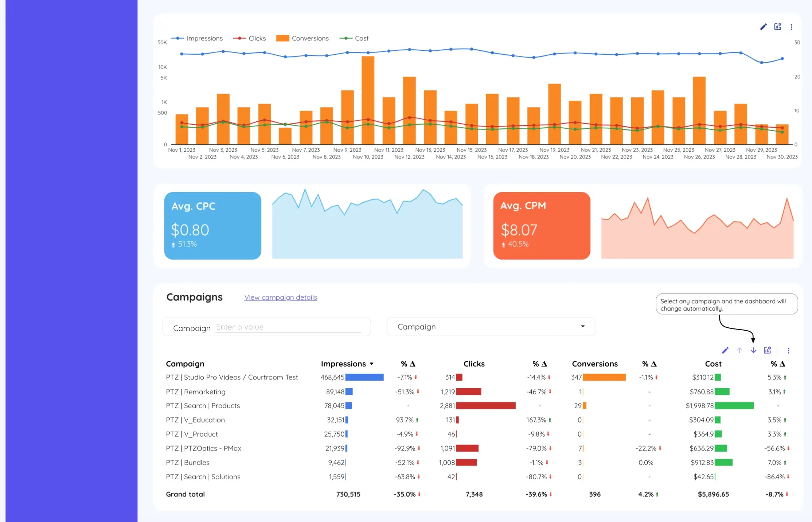Select the PTZ | V_Product campaign
The height and width of the screenshot is (522, 812).
tap(192, 434)
